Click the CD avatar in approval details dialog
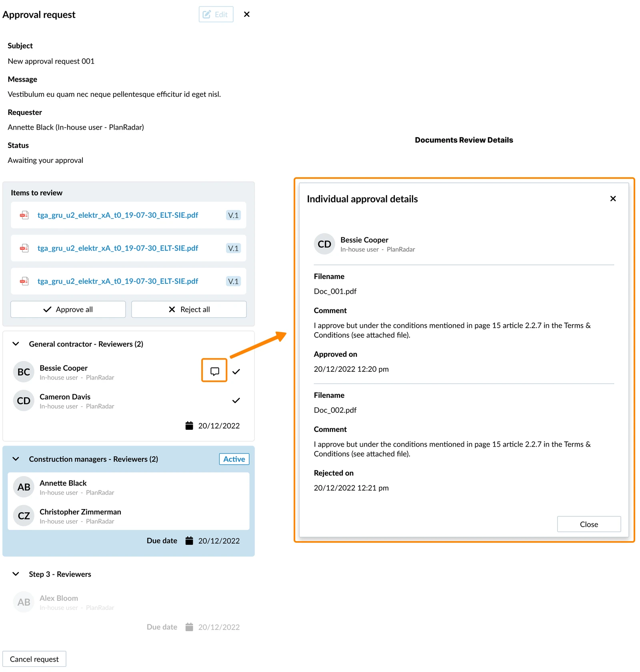 (324, 244)
